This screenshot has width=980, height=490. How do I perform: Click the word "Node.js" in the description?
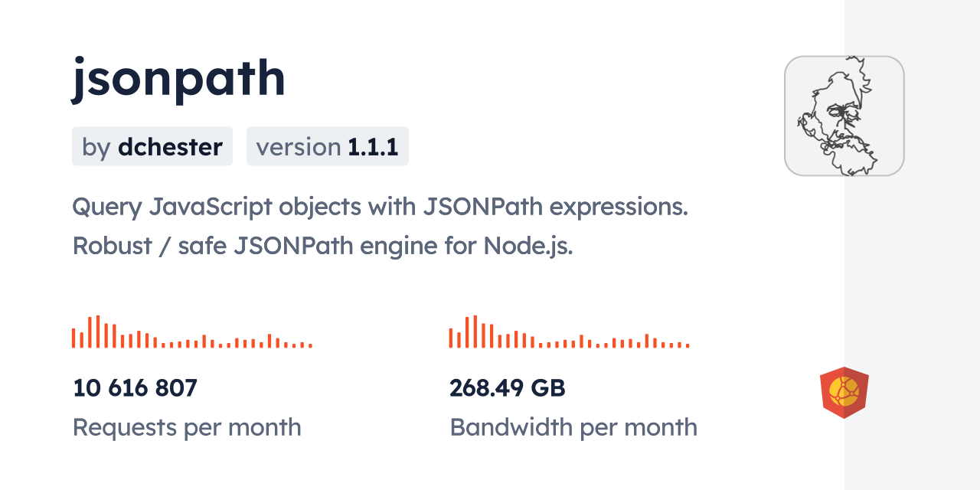[528, 246]
